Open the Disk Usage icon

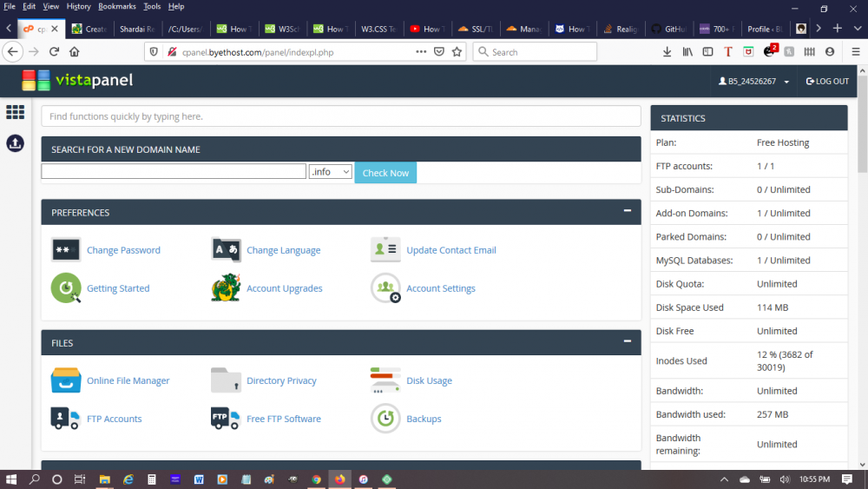[385, 380]
